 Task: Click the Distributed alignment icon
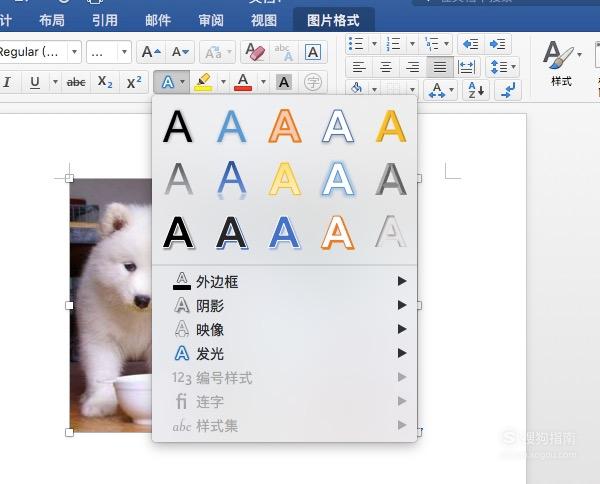pos(466,67)
